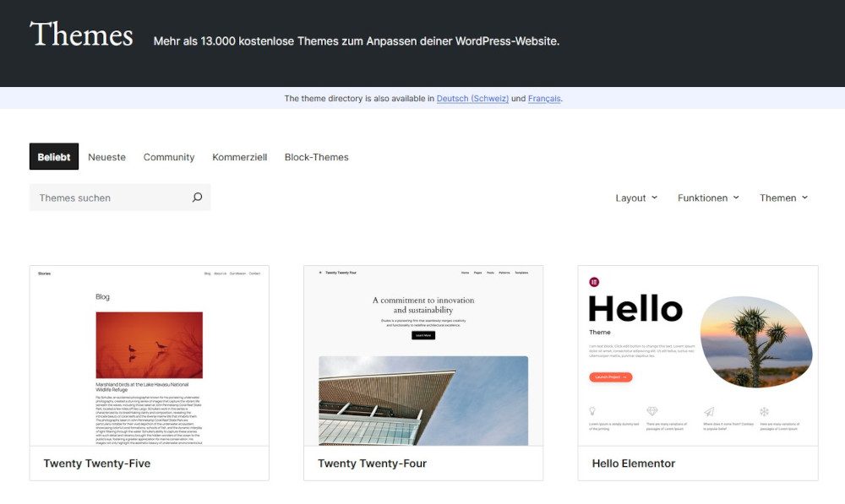Click 'The theme directory is also available in' text
845x504 pixels.
(x=359, y=99)
